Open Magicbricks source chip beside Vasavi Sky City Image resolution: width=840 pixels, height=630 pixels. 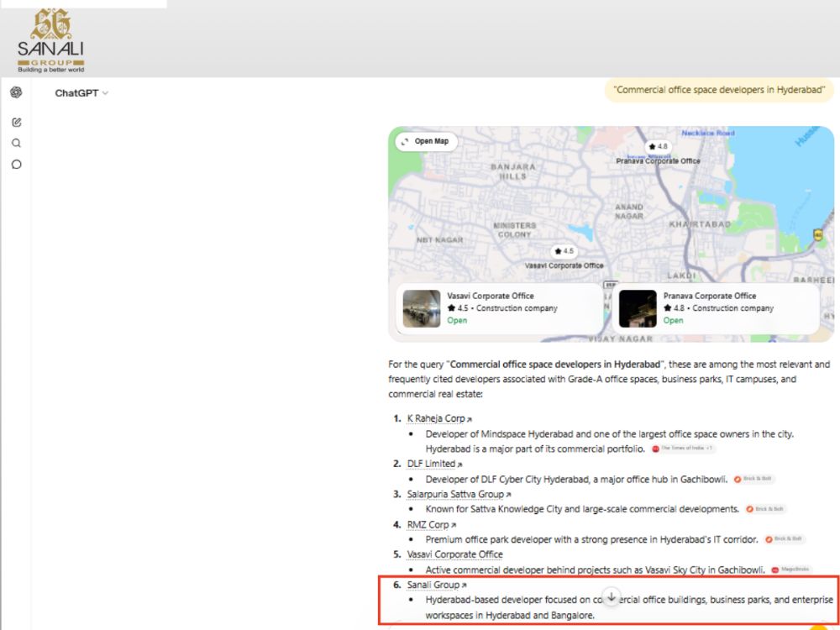(x=791, y=570)
